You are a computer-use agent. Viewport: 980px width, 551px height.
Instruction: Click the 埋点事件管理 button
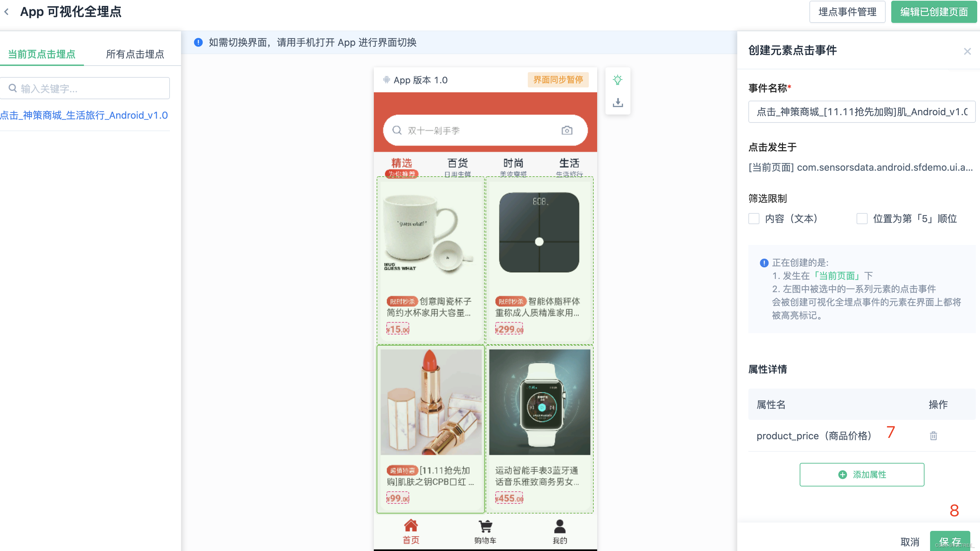tap(847, 12)
